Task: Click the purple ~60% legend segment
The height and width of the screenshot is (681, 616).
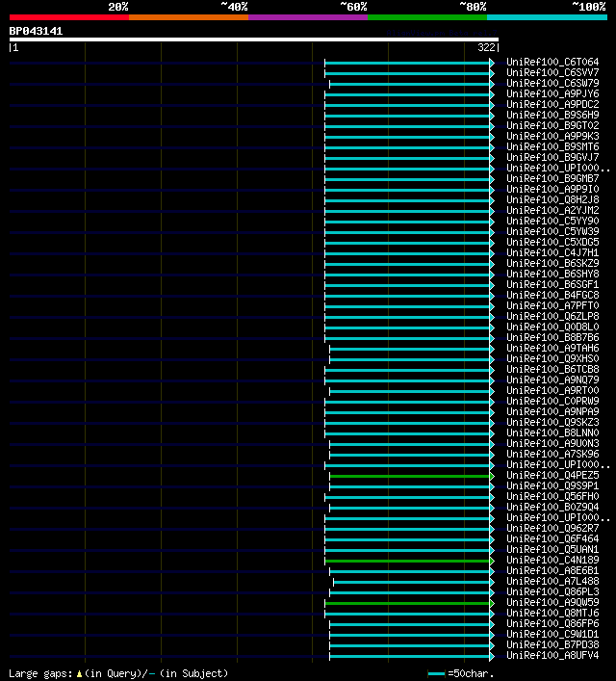Action: [x=308, y=17]
